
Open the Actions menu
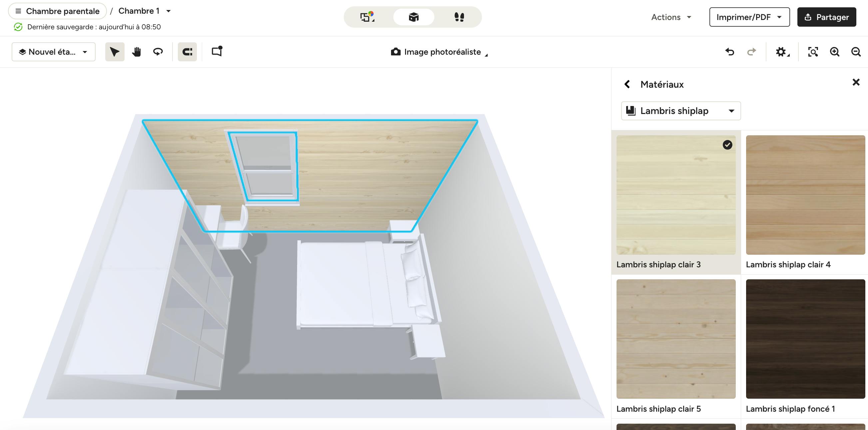tap(671, 17)
